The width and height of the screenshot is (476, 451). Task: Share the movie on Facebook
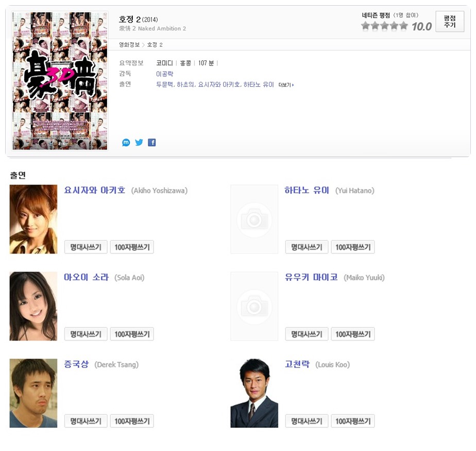[151, 142]
